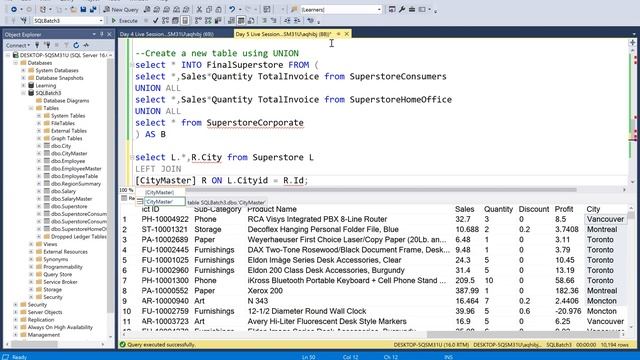
Task: Switch to Day 4 Live Session tab
Action: pyautogui.click(x=167, y=34)
